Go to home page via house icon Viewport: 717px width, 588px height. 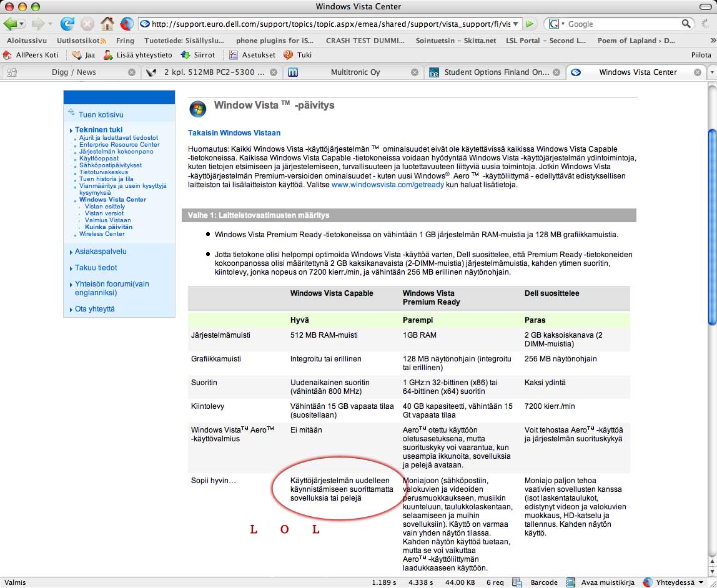point(107,24)
